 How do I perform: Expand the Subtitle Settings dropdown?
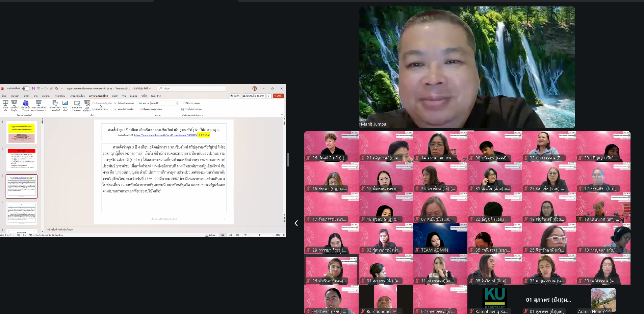[x=192, y=109]
